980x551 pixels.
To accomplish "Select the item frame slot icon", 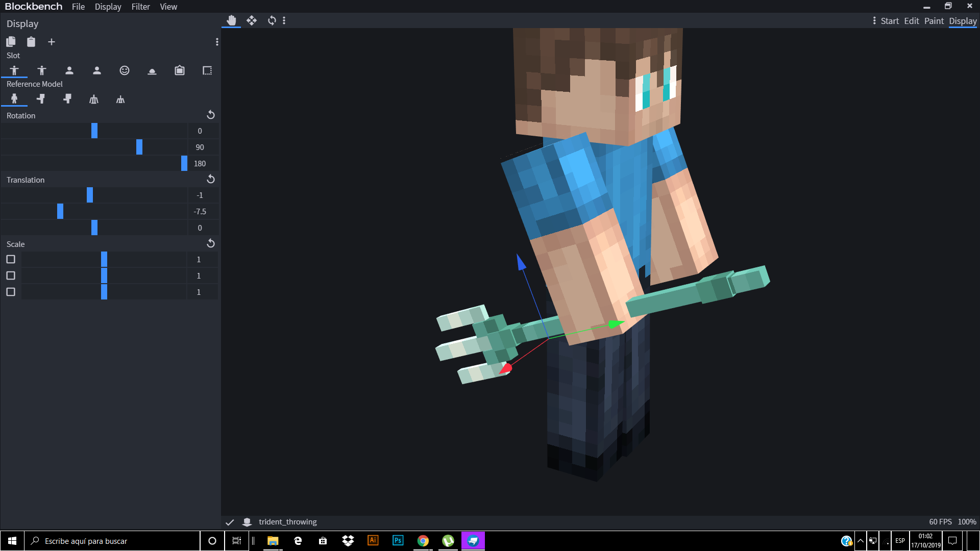I will point(179,70).
